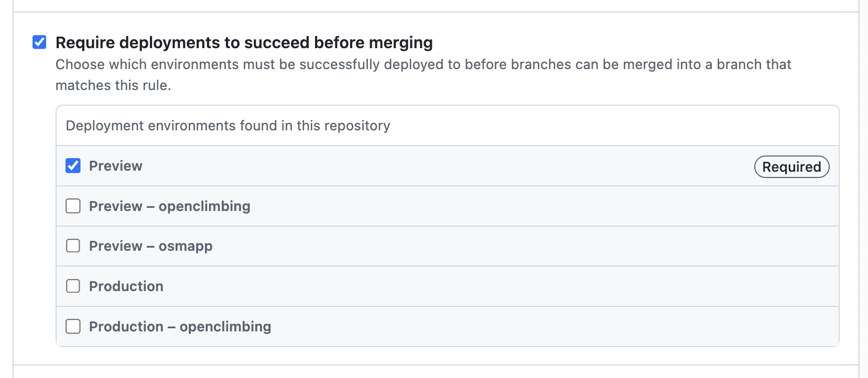Select the Preview – openclimbing row
868x378 pixels.
(419, 206)
